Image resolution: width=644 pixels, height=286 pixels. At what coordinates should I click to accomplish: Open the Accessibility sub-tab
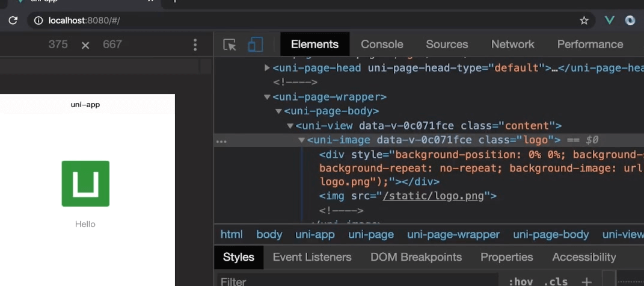click(584, 257)
